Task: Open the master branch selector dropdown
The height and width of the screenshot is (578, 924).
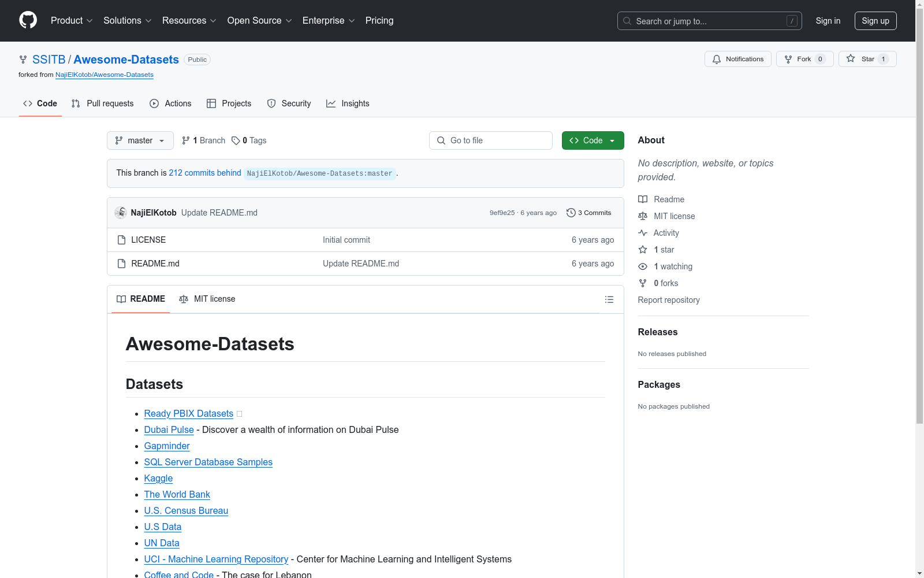Action: 140,140
